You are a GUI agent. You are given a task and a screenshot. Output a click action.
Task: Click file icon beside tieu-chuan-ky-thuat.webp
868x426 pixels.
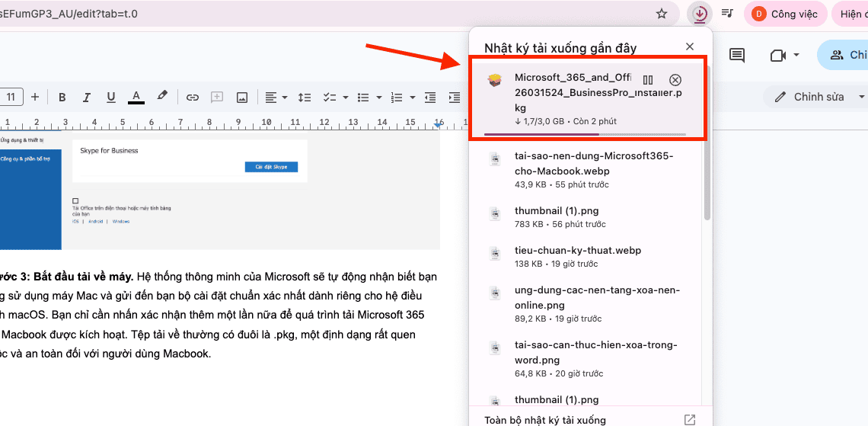click(x=494, y=254)
